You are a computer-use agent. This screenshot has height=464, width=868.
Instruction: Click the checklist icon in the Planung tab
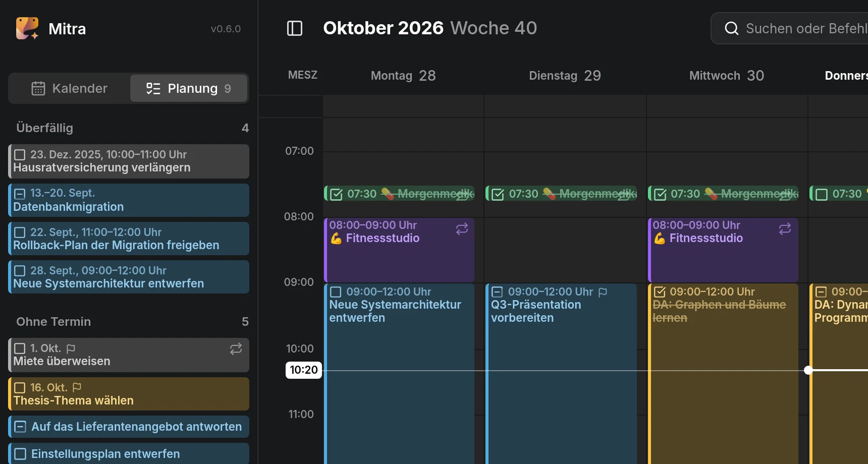pyautogui.click(x=153, y=88)
